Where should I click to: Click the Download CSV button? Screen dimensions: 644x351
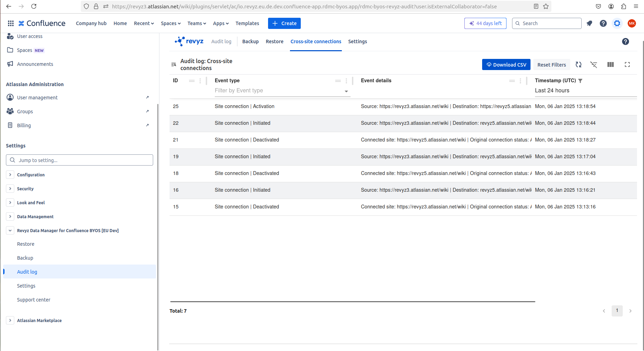[506, 64]
